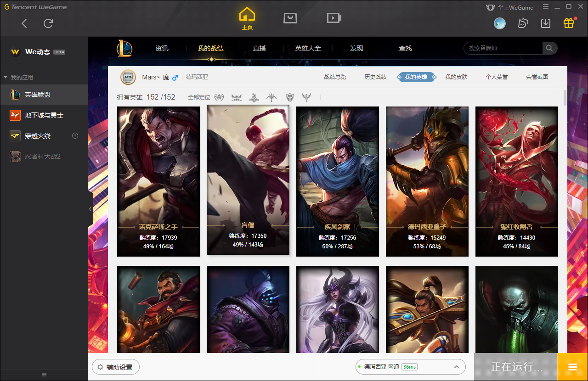
Task: Open the video live stream icon
Action: pos(334,18)
